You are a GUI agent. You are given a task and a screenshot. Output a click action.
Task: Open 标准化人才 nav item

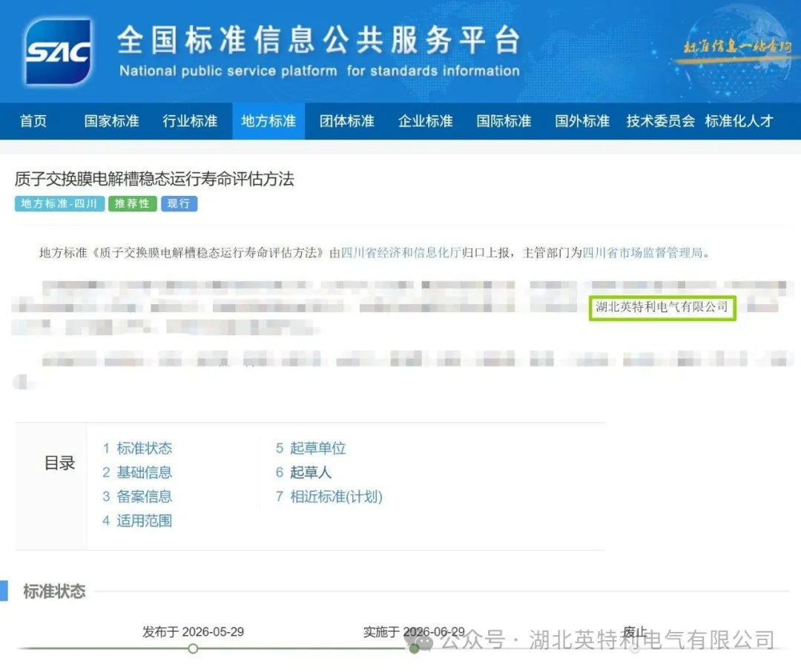(x=739, y=121)
